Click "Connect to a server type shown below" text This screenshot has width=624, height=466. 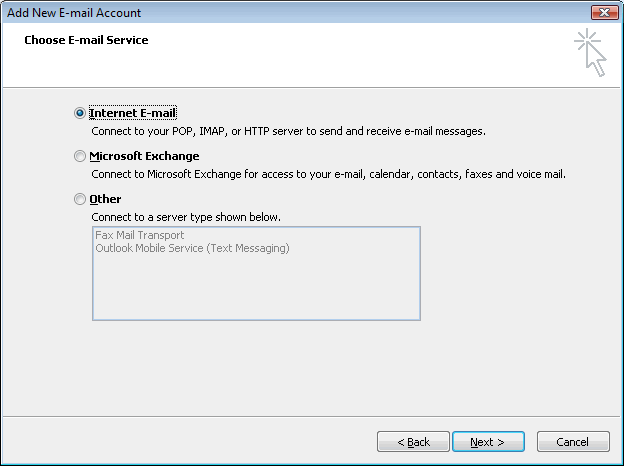click(x=186, y=217)
